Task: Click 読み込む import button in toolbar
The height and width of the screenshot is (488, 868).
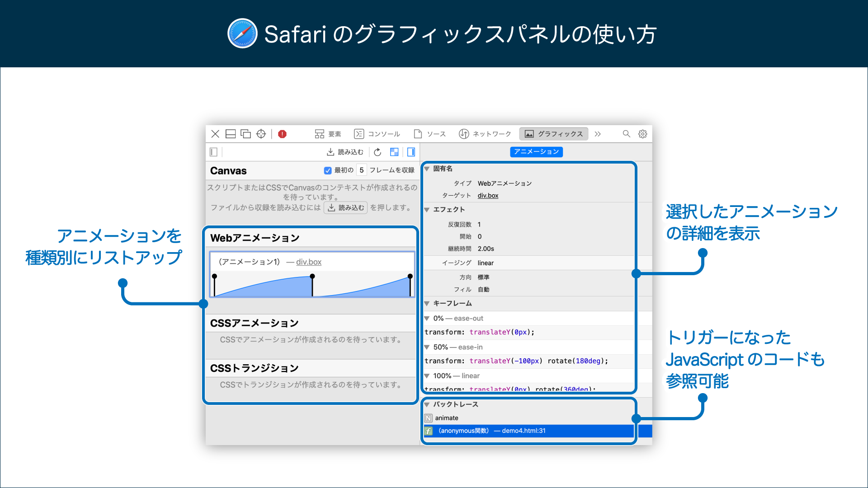Action: 345,152
